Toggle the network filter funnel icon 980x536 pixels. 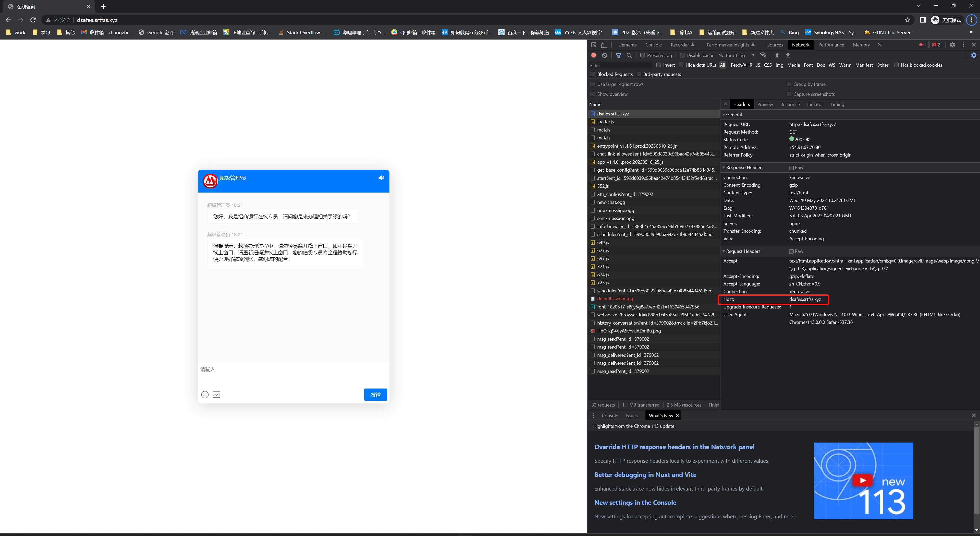point(619,55)
